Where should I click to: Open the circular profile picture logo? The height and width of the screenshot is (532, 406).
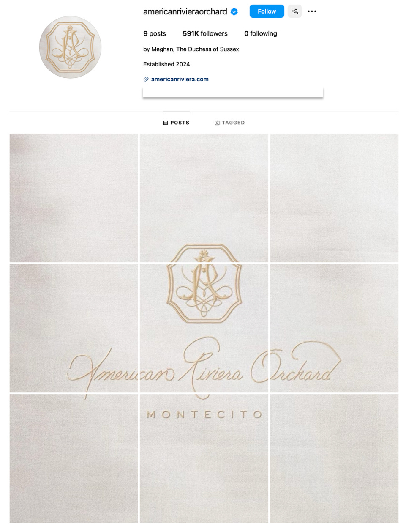coord(70,47)
